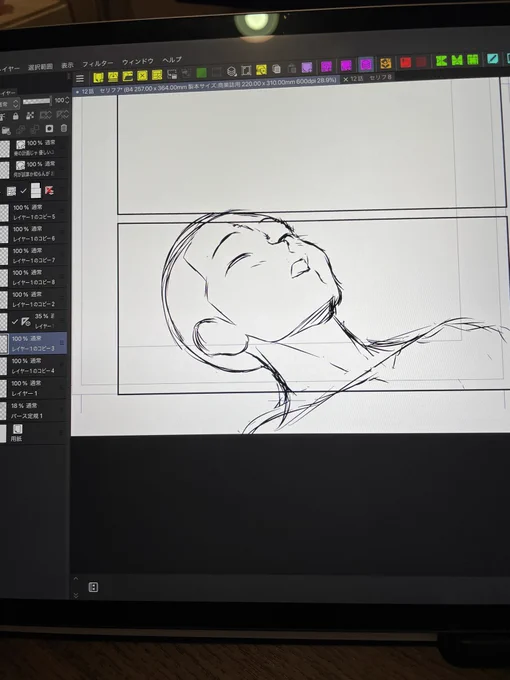Image resolution: width=510 pixels, height=680 pixels.
Task: Open the 表示 menu
Action: click(67, 65)
